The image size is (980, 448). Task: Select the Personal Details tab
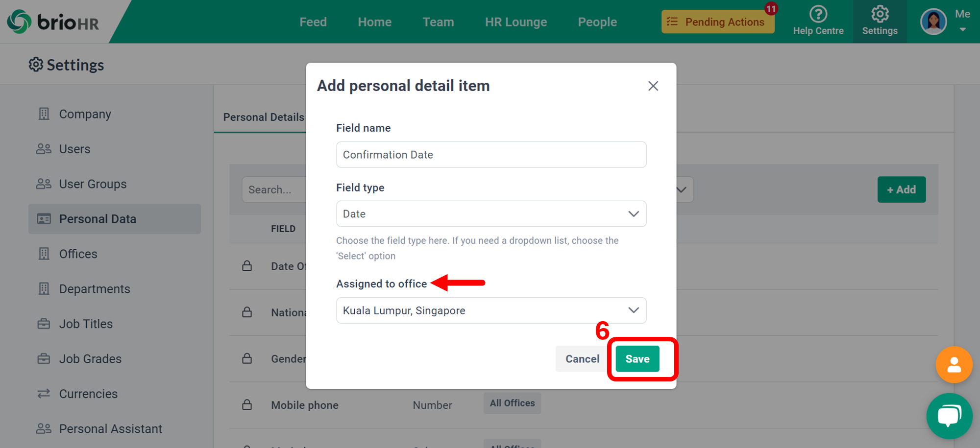(x=263, y=117)
